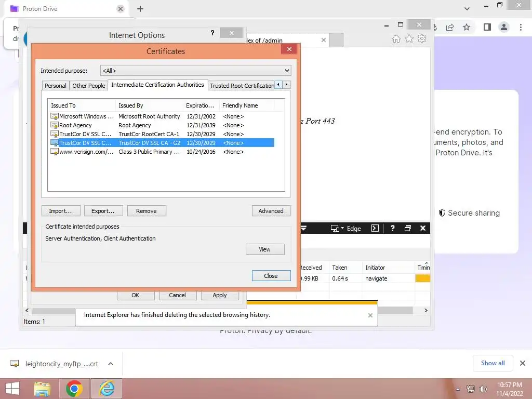Open the Intended purpose dropdown

[x=195, y=71]
